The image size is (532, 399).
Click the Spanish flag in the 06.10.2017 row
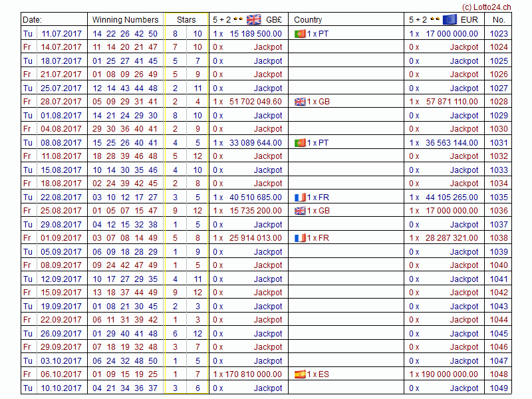click(299, 374)
